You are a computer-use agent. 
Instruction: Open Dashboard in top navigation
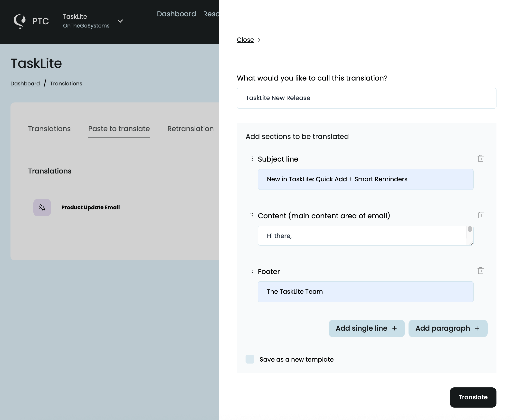(x=176, y=14)
